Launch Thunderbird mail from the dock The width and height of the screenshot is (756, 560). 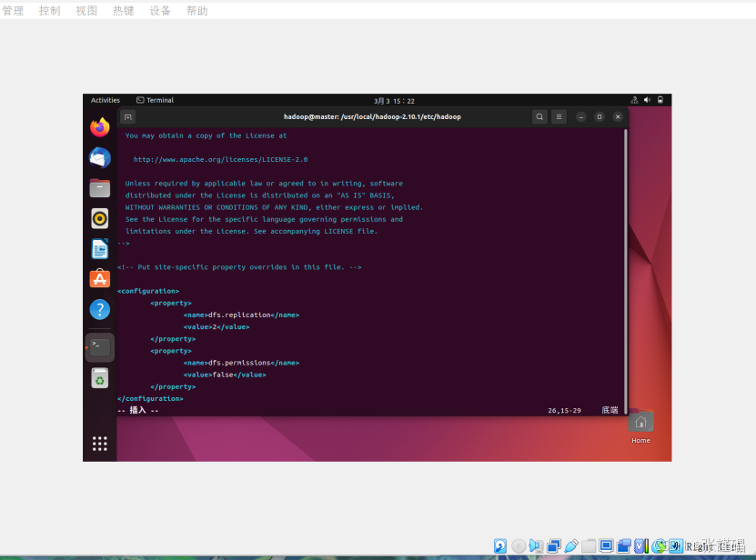pos(100,158)
